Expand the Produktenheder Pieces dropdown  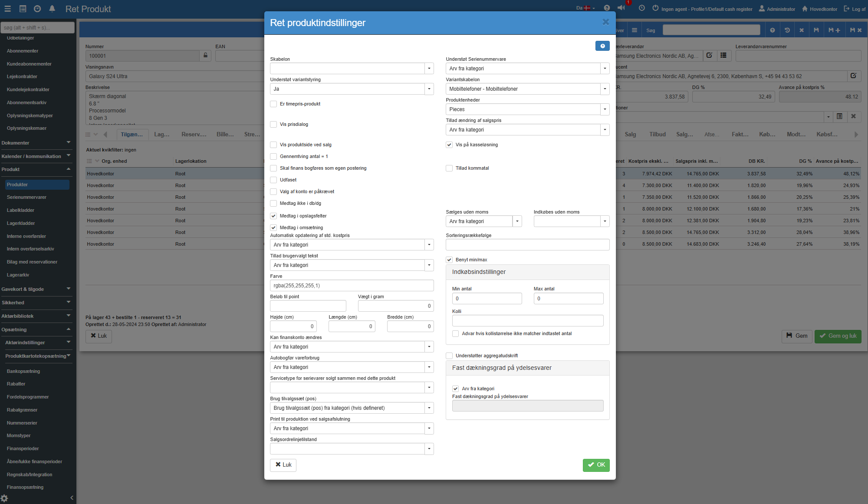(x=605, y=109)
